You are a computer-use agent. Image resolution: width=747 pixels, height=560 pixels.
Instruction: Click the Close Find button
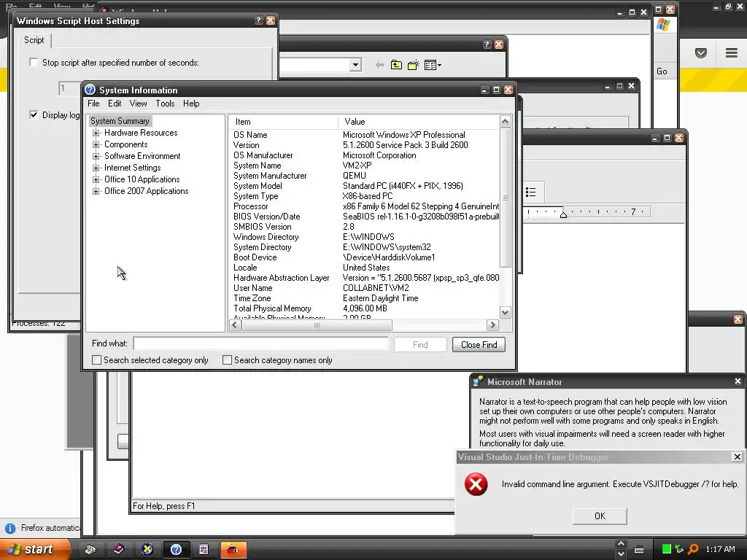coord(479,345)
